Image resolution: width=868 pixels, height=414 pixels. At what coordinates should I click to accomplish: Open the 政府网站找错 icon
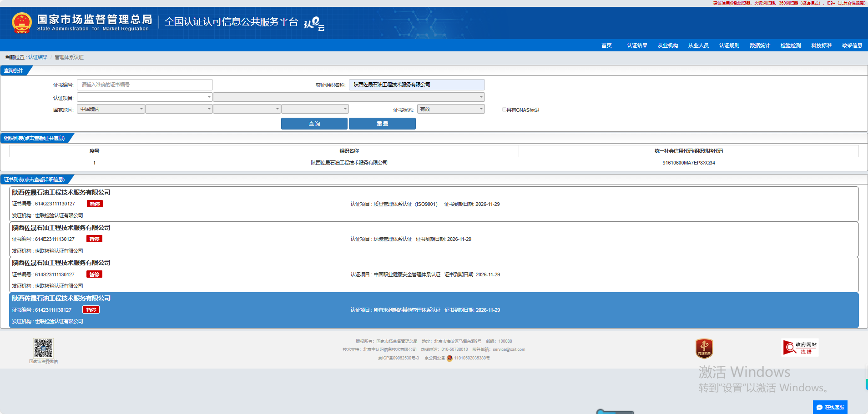click(800, 348)
